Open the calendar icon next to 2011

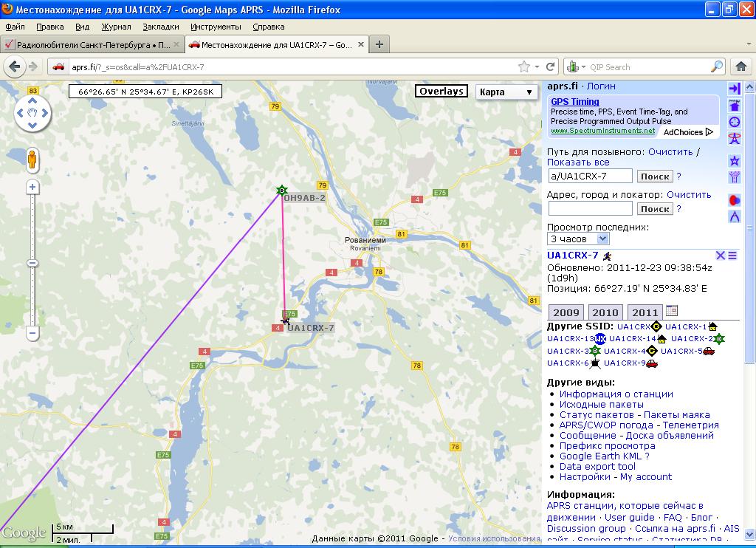(672, 311)
